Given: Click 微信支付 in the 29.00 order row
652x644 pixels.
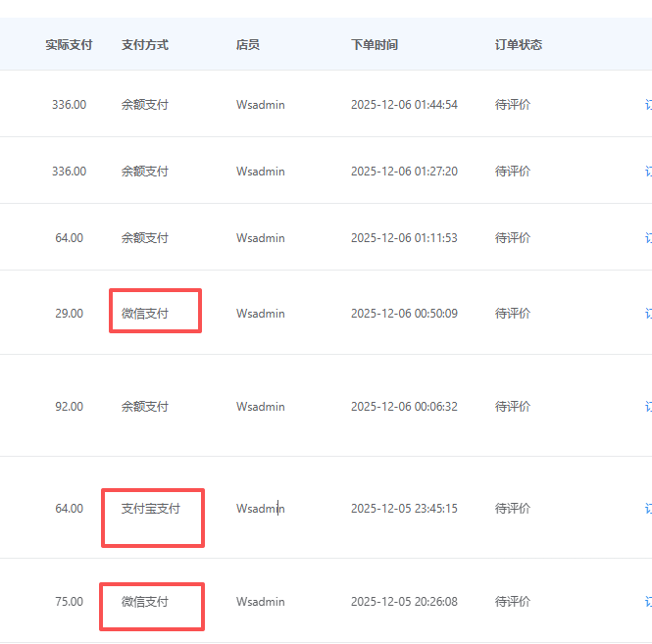Looking at the screenshot, I should (x=145, y=314).
